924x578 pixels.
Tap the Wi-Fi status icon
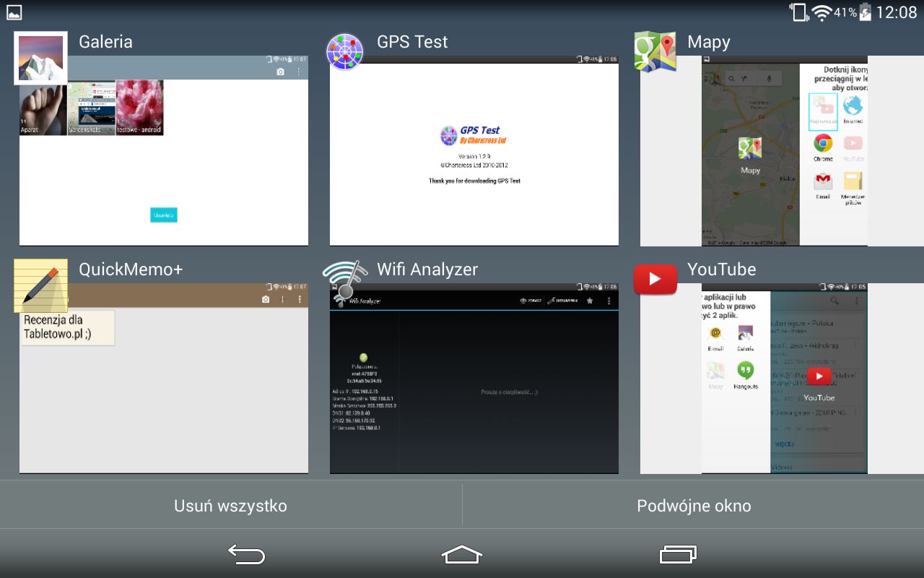coord(821,12)
